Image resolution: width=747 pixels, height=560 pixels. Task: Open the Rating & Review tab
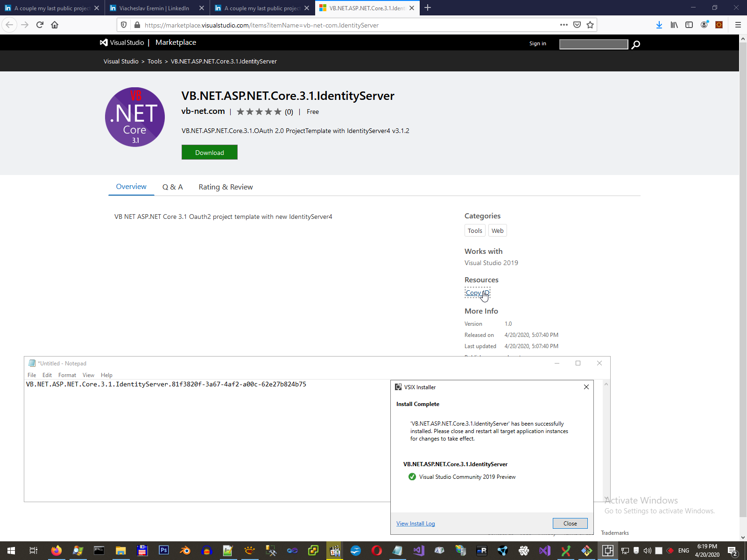click(x=226, y=187)
